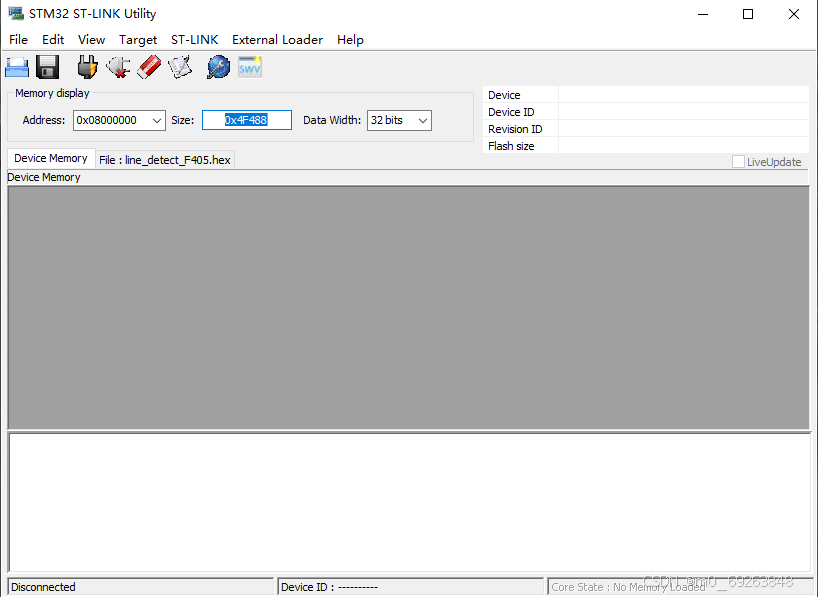The height and width of the screenshot is (597, 818).
Task: Open the Target menu
Action: 138,40
